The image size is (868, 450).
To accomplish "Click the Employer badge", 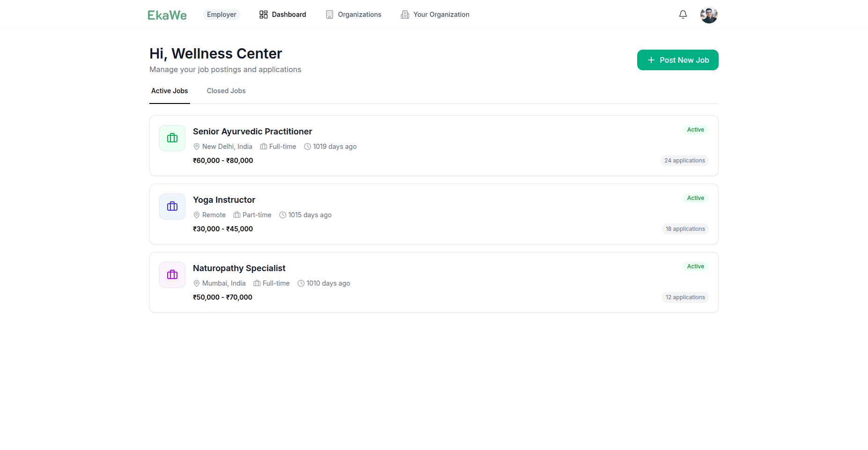I will coord(221,15).
